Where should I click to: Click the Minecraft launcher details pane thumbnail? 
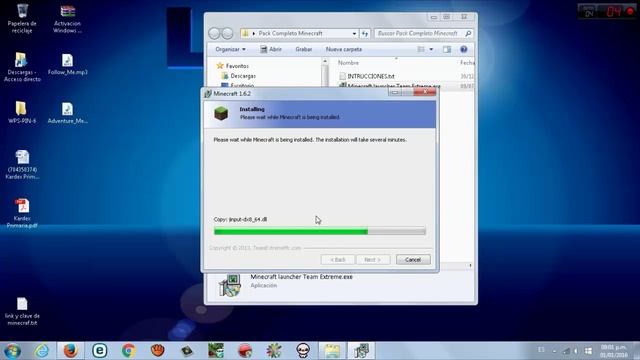(x=230, y=284)
